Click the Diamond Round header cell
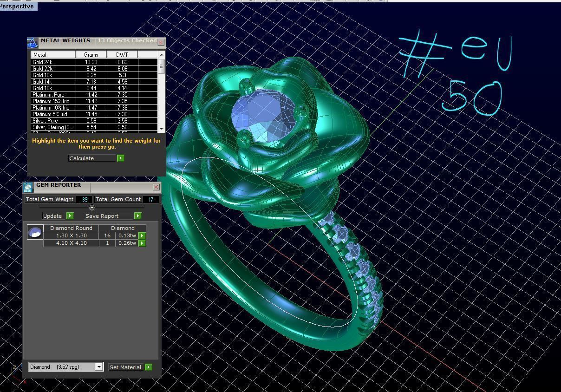Screen dimensions: 561x392 [71, 228]
